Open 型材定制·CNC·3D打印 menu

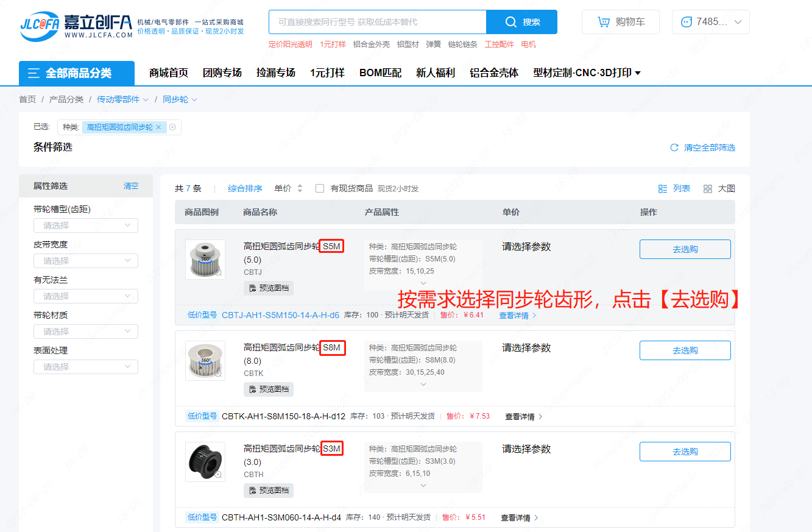tap(587, 73)
